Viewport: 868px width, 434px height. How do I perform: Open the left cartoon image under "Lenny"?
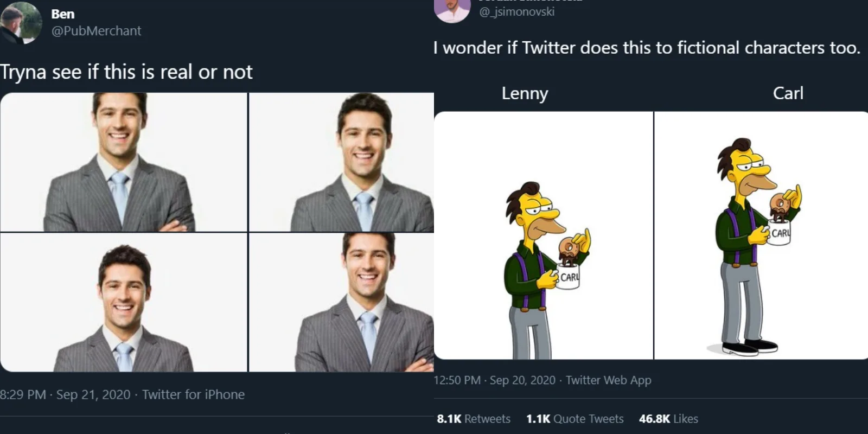[x=544, y=235]
